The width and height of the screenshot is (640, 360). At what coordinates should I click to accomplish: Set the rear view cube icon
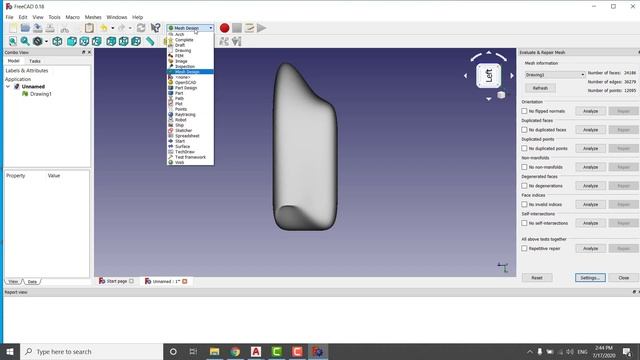click(x=111, y=41)
